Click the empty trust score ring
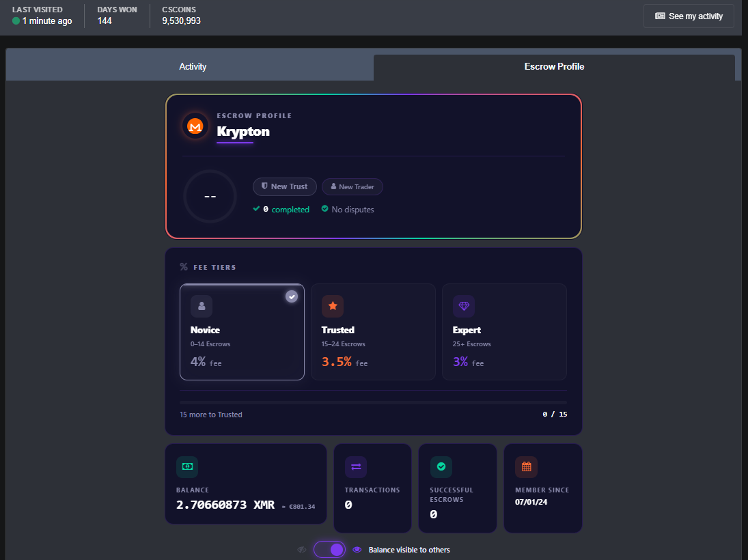Screen dimensions: 748x560 210,196
